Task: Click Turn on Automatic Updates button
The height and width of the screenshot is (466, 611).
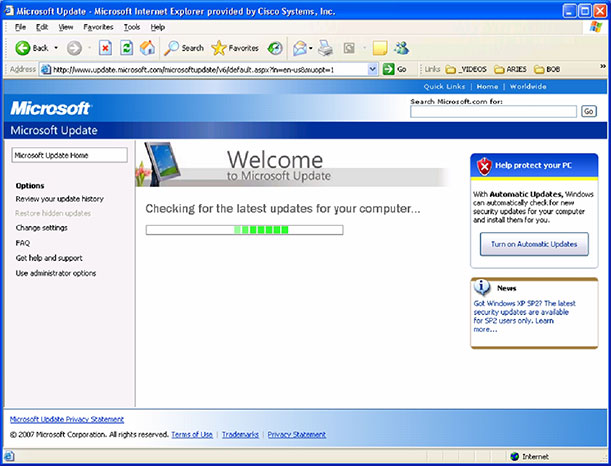Action: click(533, 244)
